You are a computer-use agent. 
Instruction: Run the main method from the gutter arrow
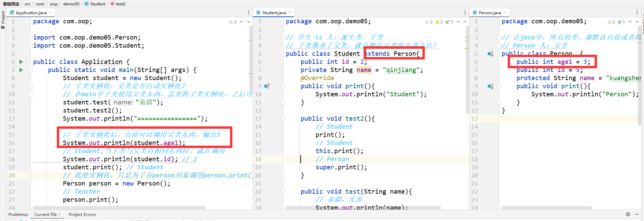point(21,70)
